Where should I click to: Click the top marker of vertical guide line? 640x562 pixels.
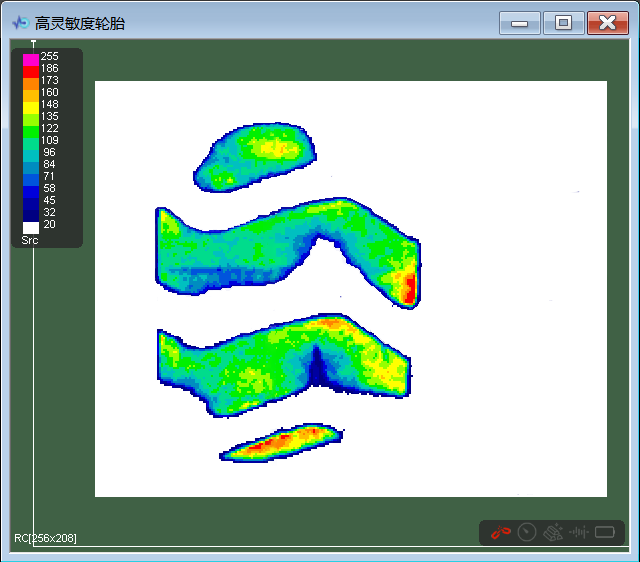[x=33, y=42]
